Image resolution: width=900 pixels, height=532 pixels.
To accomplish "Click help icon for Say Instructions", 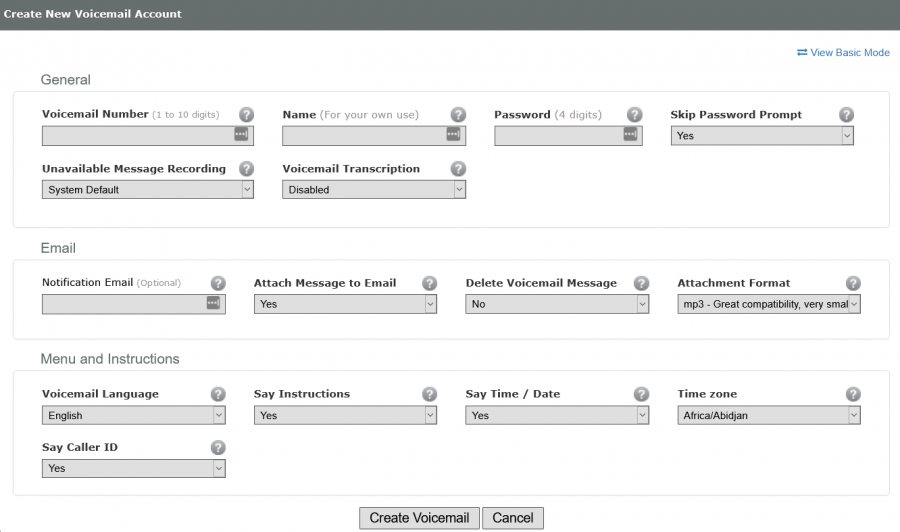I will (x=429, y=394).
